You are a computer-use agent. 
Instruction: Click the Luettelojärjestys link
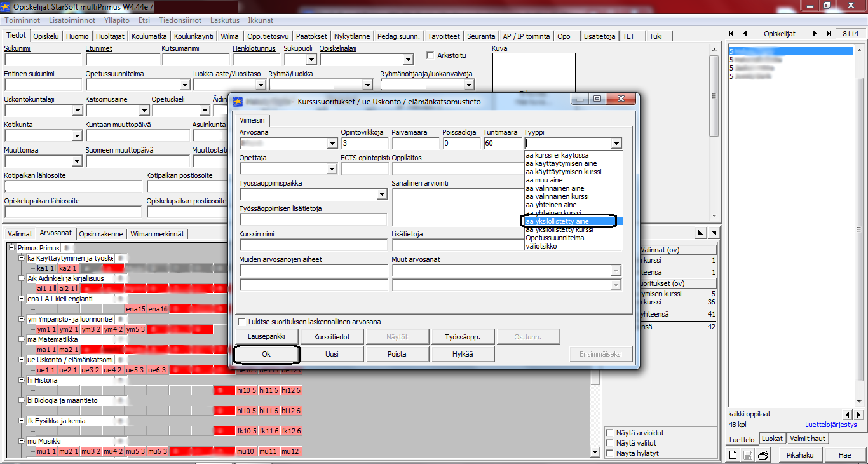pos(831,425)
